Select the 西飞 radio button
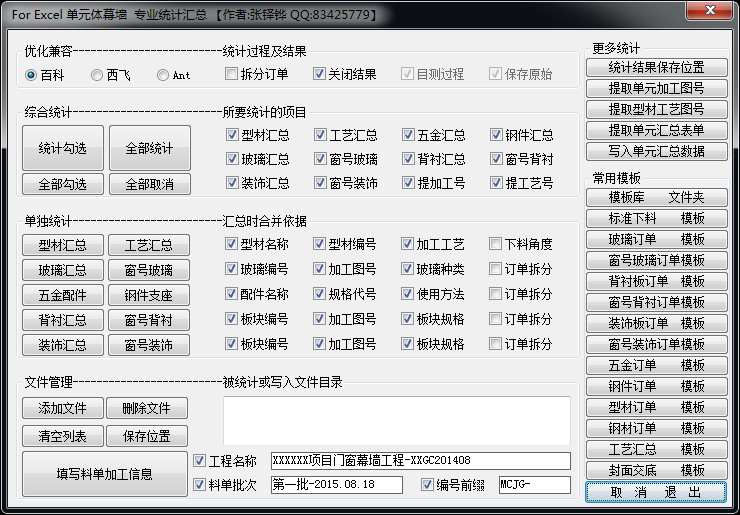 coord(97,75)
